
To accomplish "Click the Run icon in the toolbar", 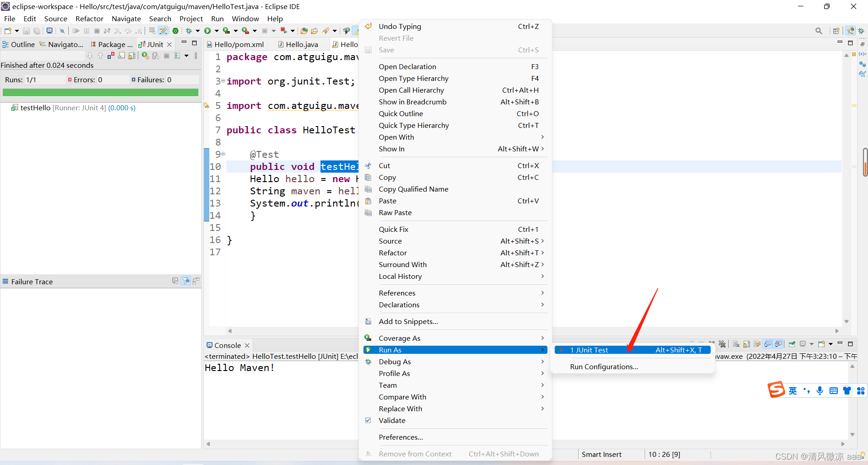I will (x=207, y=30).
